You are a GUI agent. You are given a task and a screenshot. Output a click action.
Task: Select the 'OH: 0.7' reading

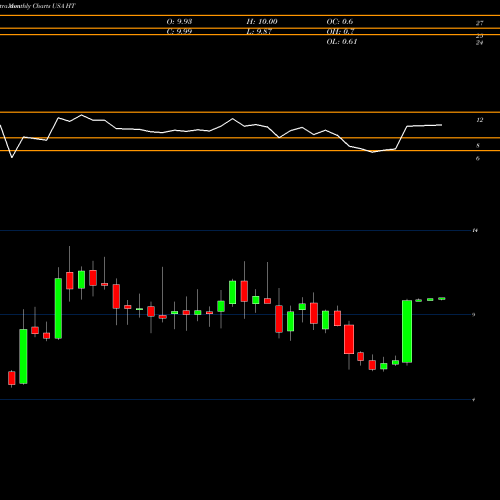340,32
